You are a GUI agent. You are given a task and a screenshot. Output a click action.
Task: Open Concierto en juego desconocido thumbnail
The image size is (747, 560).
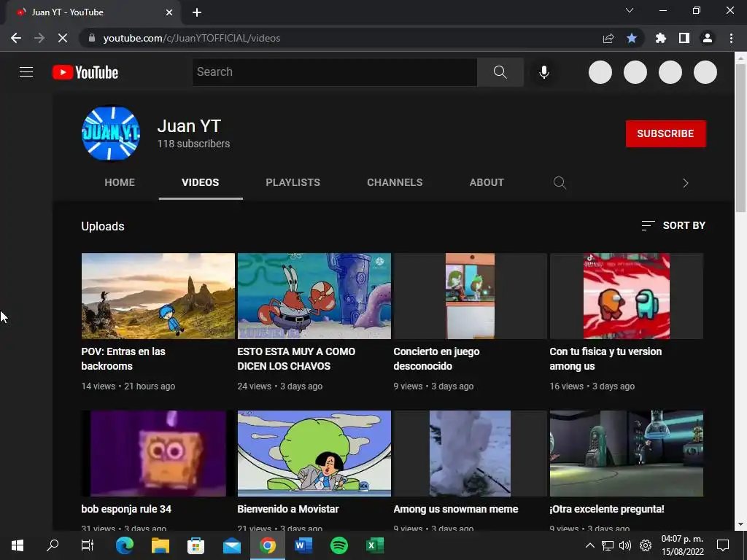pyautogui.click(x=471, y=296)
